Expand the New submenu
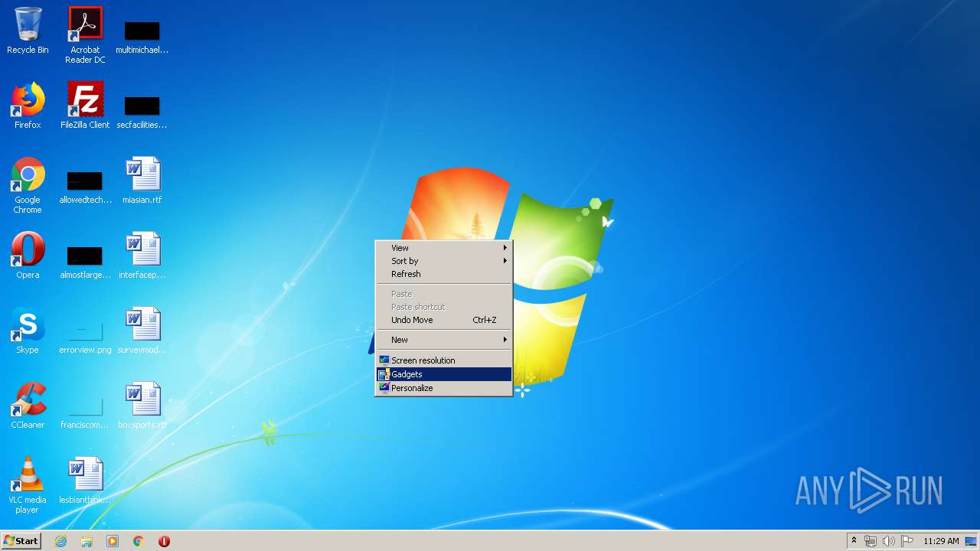980x551 pixels. (444, 340)
